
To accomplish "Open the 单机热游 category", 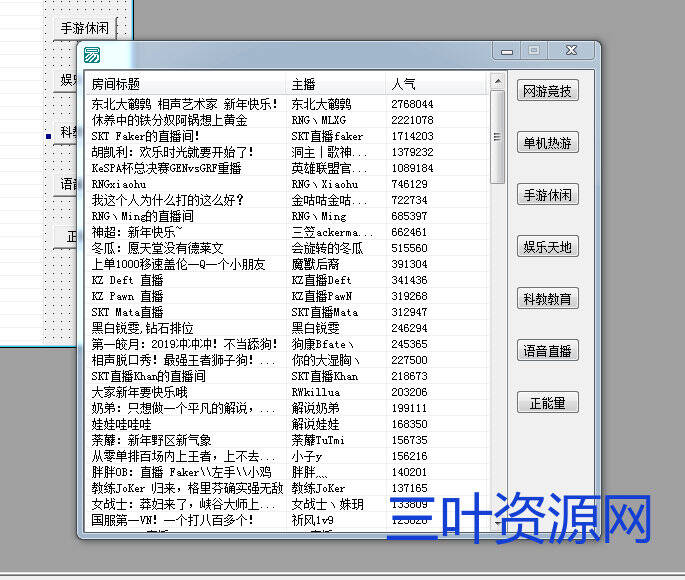I will click(x=547, y=143).
